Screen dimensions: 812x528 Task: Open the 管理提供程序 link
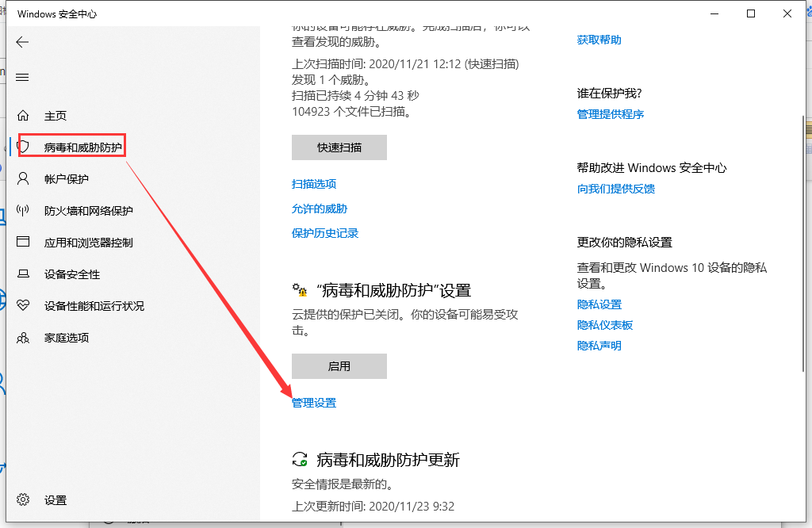611,114
